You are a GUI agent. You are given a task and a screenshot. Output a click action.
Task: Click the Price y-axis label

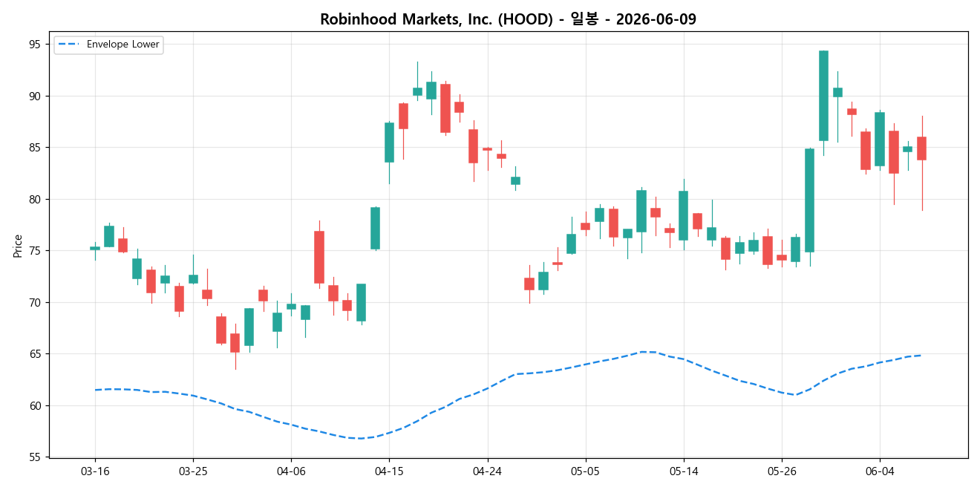[x=18, y=245]
